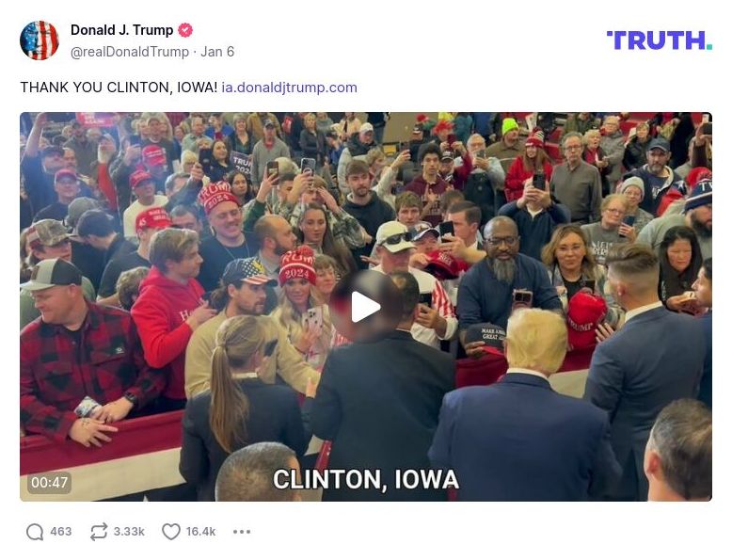The width and height of the screenshot is (732, 560).
Task: Like the post with the heart icon
Action: coord(171,532)
